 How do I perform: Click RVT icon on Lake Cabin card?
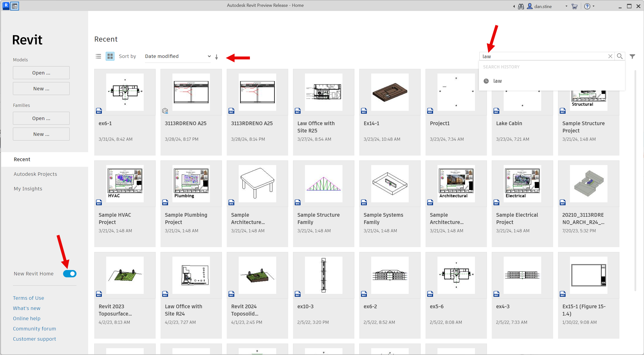coord(496,111)
